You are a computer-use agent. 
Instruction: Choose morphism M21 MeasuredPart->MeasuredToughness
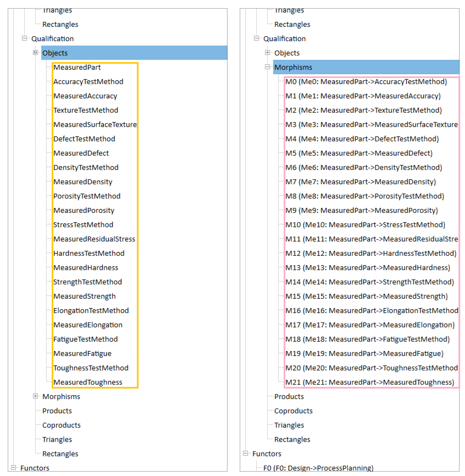[370, 382]
